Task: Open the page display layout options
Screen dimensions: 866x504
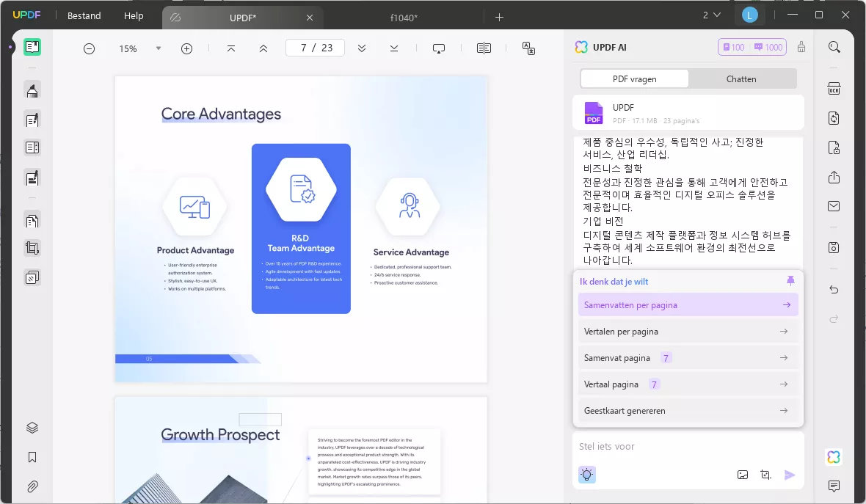Action: pyautogui.click(x=484, y=48)
